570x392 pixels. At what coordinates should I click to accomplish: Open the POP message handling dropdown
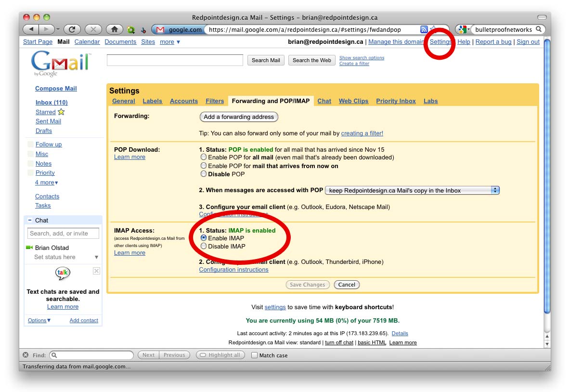[412, 190]
